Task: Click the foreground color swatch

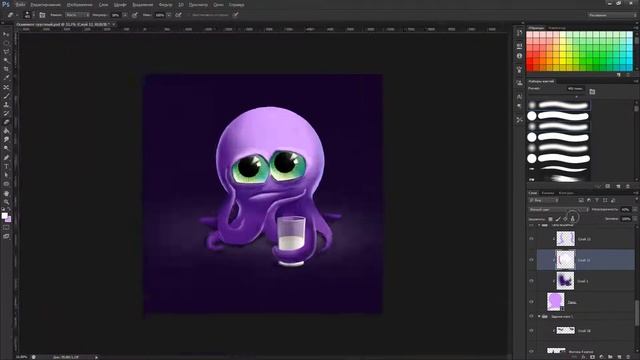Action: pos(4,216)
